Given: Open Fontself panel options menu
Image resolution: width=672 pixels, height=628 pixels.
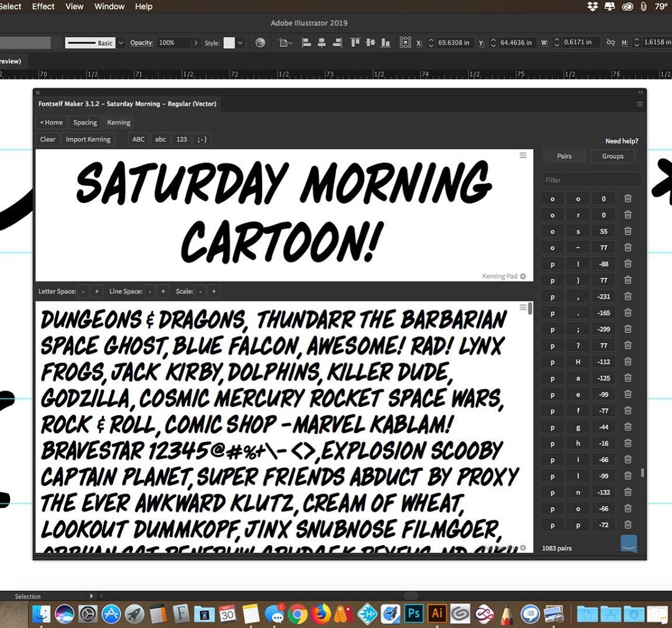Looking at the screenshot, I should [640, 104].
